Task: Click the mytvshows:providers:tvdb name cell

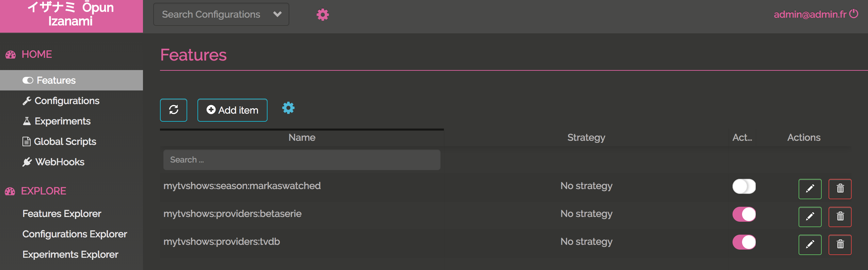Action: (x=222, y=241)
